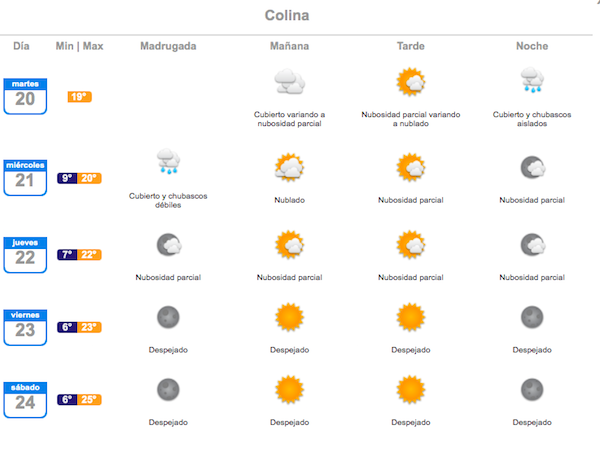This screenshot has height=460, width=600.
Task: Select the Noche column header
Action: [x=532, y=46]
